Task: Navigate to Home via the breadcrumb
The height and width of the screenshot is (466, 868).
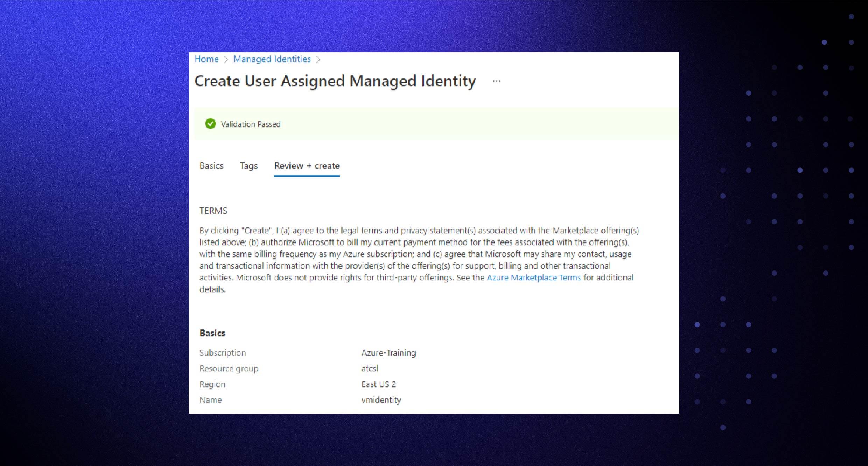Action: click(206, 59)
